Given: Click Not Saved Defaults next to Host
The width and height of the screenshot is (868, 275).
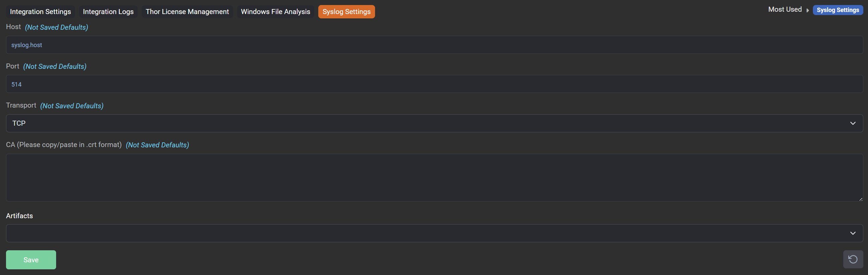Looking at the screenshot, I should point(57,27).
